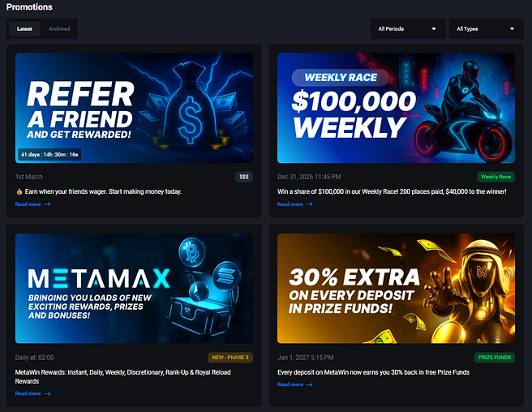Click the All Periods dropdown arrow

tap(434, 29)
